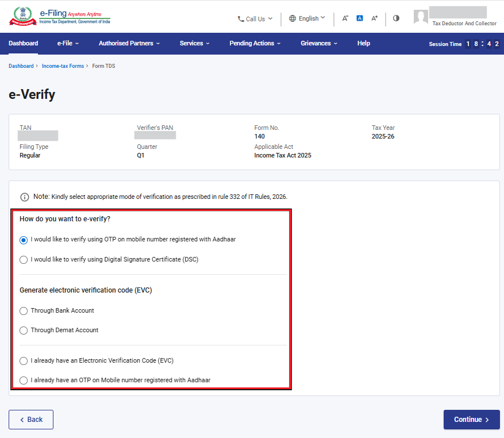Click the Tax Year value 2025-26

pos(383,136)
